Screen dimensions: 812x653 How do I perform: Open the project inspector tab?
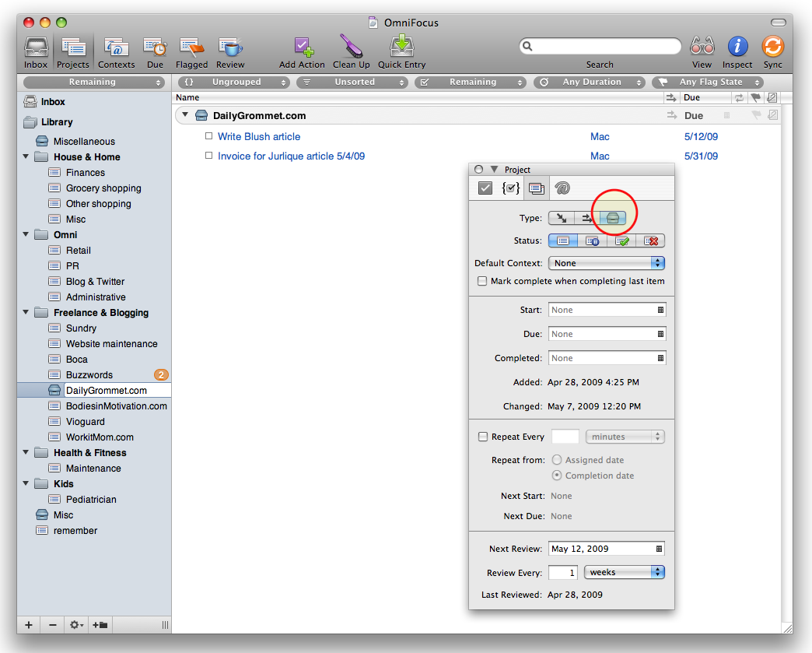[x=537, y=188]
